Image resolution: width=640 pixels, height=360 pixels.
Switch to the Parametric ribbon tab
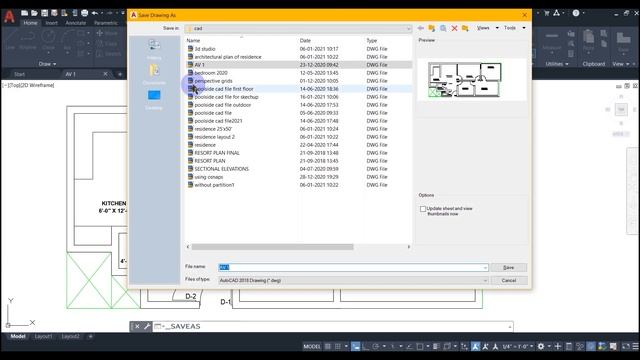click(x=106, y=23)
